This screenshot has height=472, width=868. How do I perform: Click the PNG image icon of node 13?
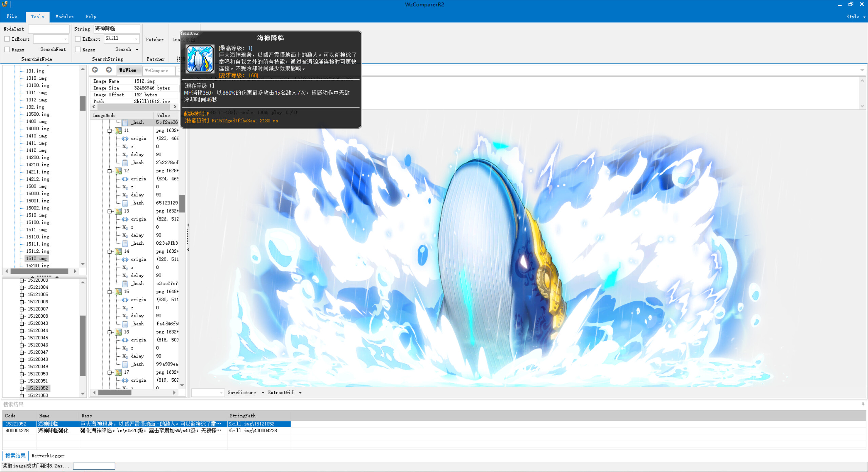point(118,211)
